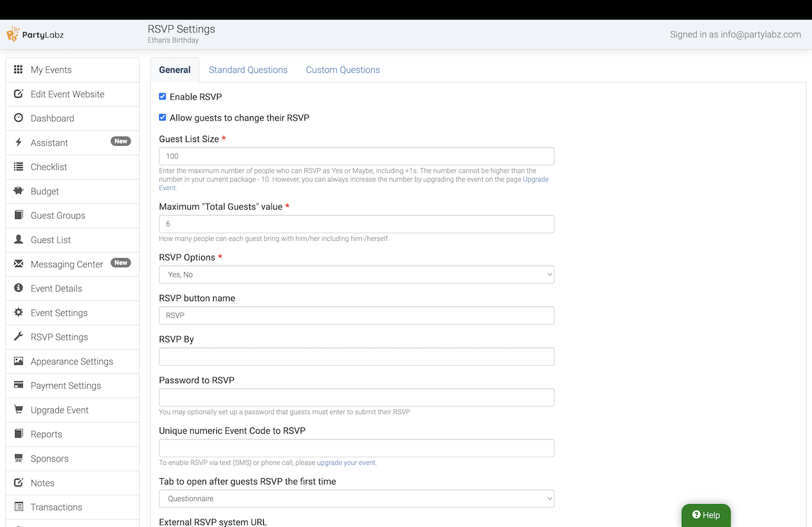Click the Guest List Size input field

(356, 156)
